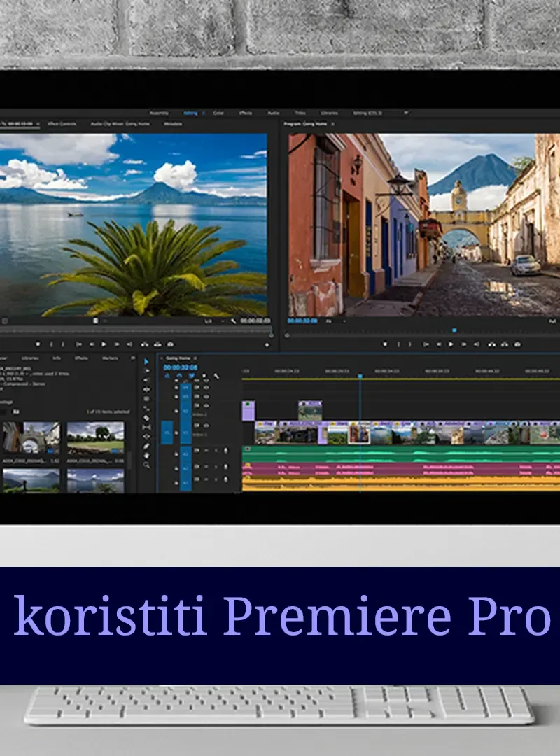
Task: Click Extract in the Program monitor
Action: [x=505, y=344]
